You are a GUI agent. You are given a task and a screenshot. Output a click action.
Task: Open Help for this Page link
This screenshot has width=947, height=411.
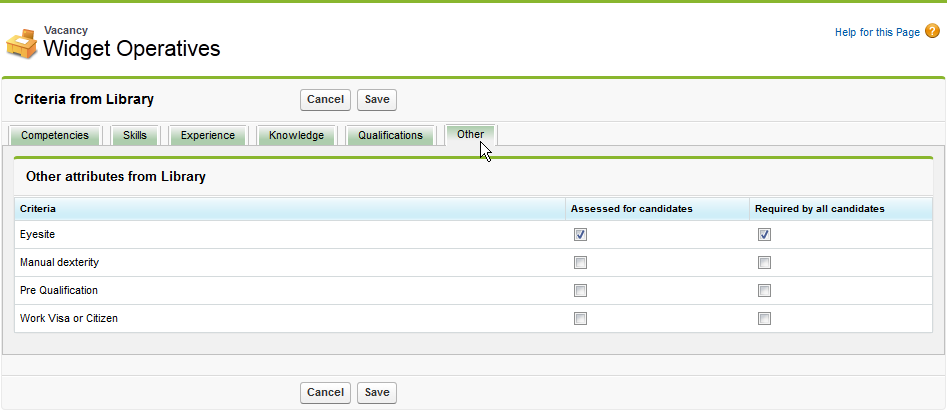tap(876, 32)
